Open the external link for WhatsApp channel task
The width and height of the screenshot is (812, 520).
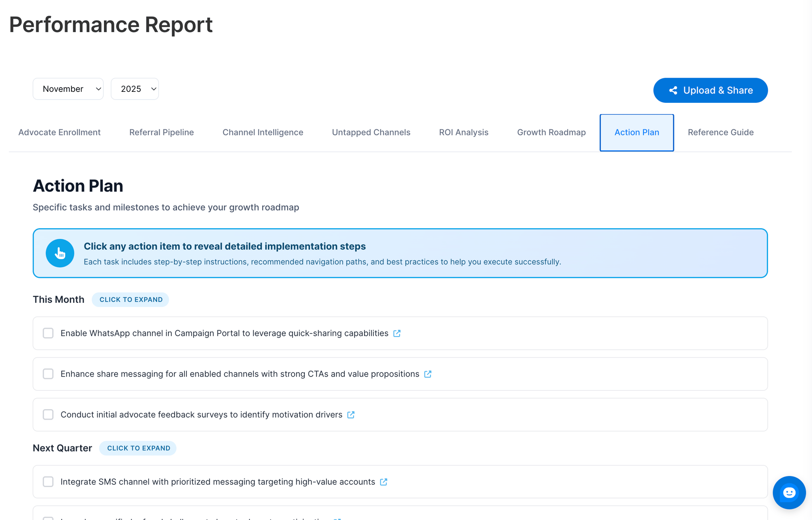(397, 333)
